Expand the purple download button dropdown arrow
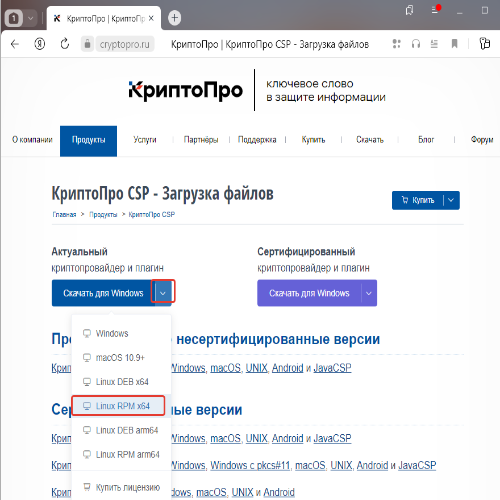The height and width of the screenshot is (500, 500). point(369,293)
